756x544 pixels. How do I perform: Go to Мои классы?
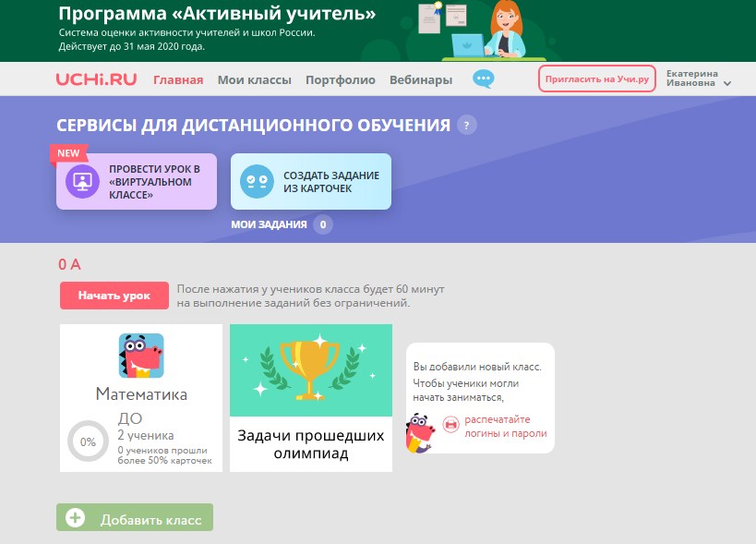[255, 80]
